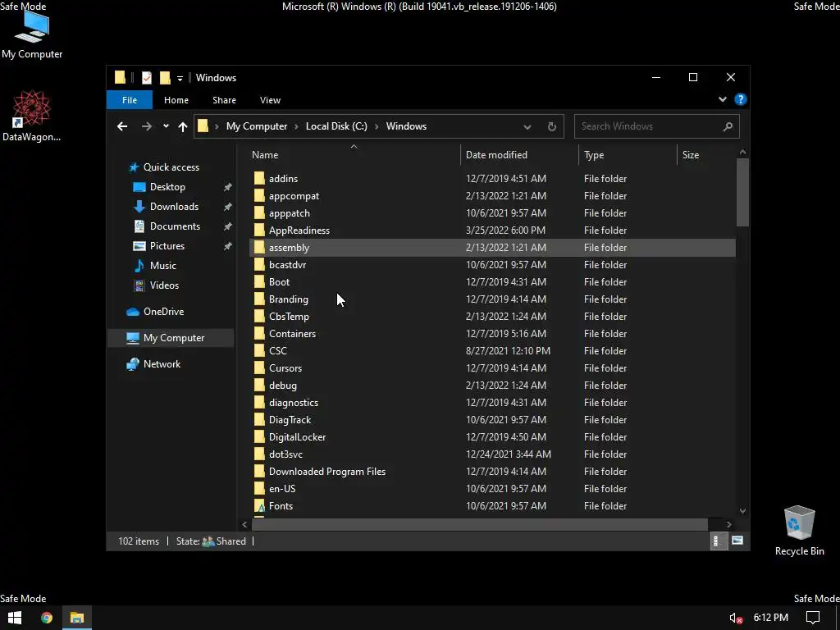Click the vertical scrollbar down arrow
The width and height of the screenshot is (840, 630).
742,511
